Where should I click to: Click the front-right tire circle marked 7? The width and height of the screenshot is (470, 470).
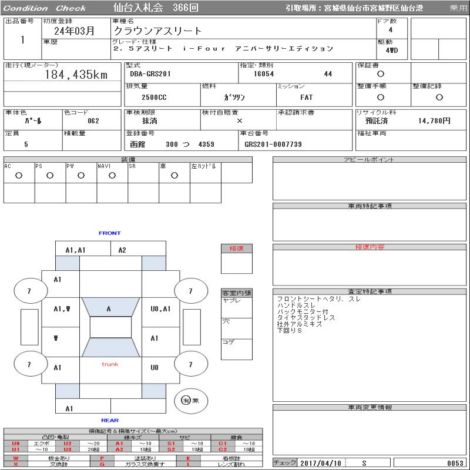point(191,291)
